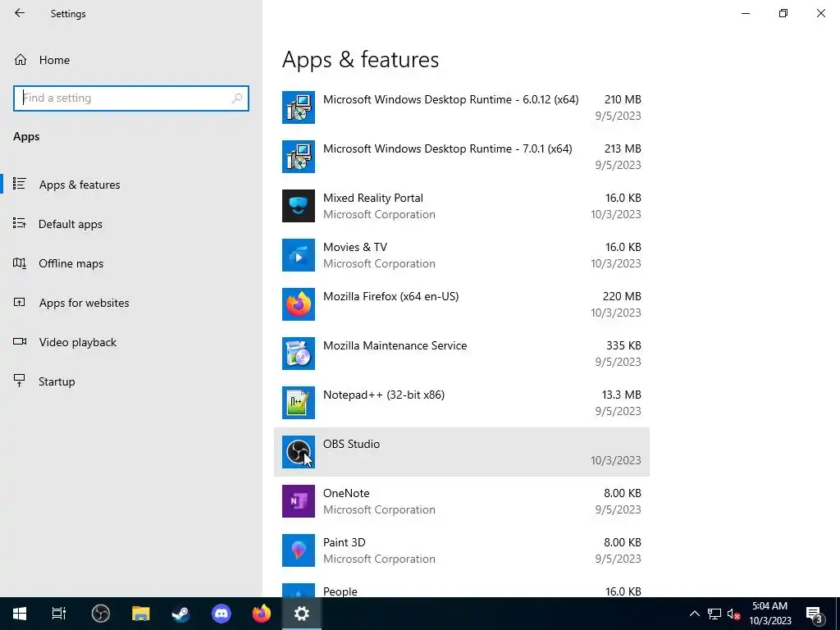Viewport: 840px width, 630px height.
Task: Restore down the Settings window
Action: (783, 13)
